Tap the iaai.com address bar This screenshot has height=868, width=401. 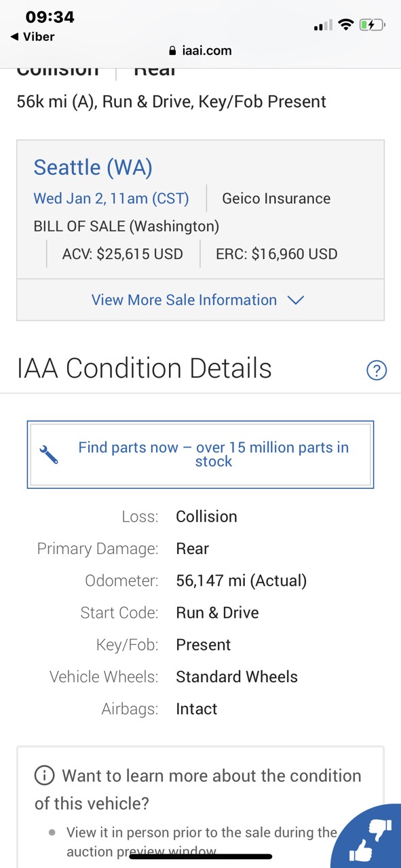(200, 51)
